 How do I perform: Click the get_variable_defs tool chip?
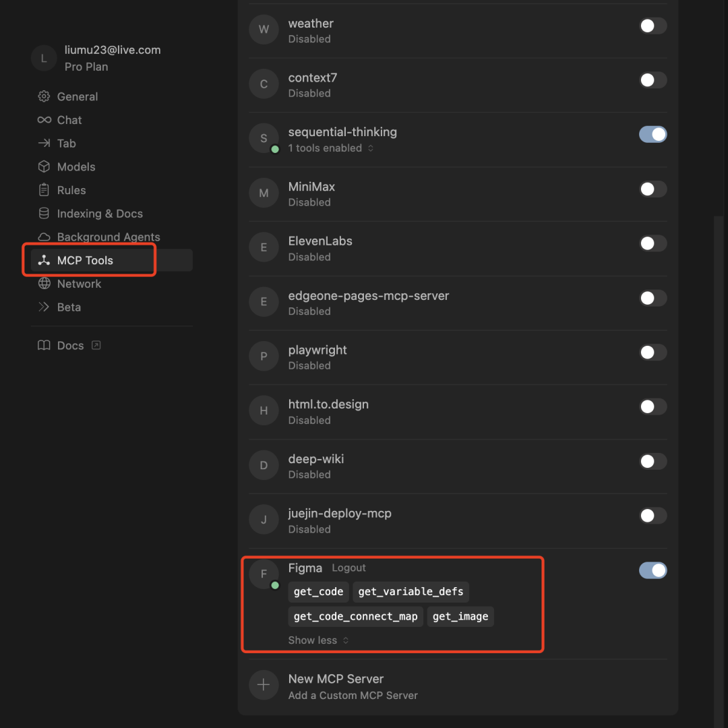coord(411,592)
